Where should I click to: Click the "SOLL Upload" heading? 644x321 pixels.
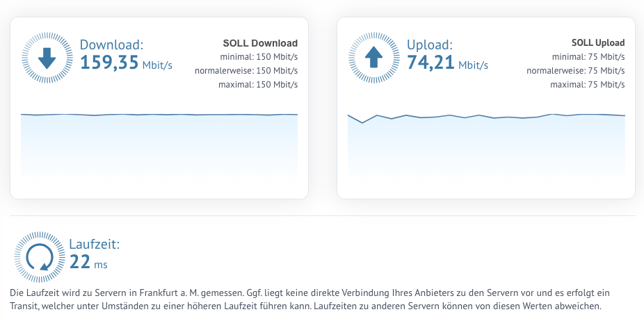tap(598, 43)
